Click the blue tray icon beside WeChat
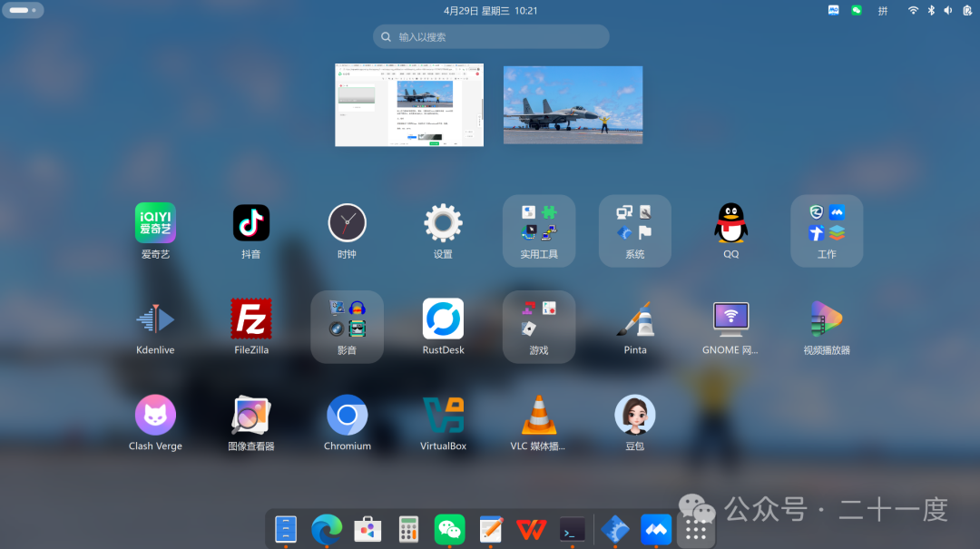This screenshot has width=980, height=549. tap(833, 10)
